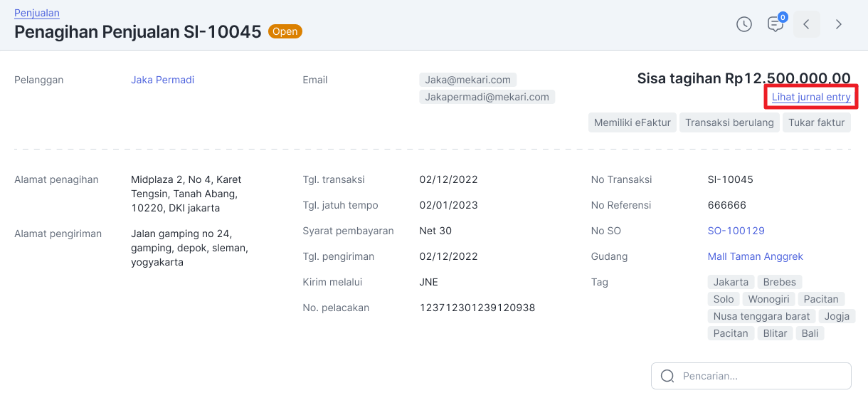This screenshot has height=398, width=868.
Task: Open the Lihat jurnal entry link
Action: (x=811, y=98)
